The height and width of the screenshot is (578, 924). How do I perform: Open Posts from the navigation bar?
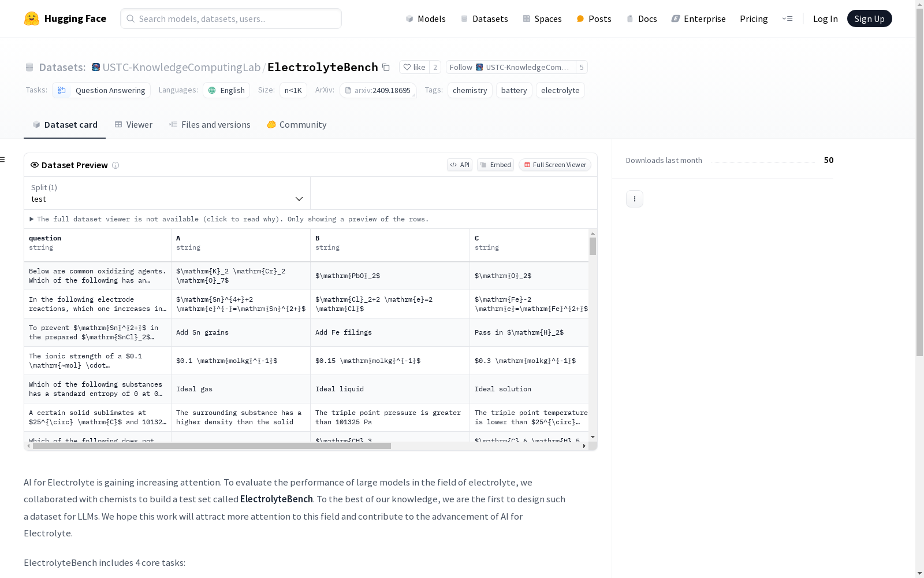point(594,18)
